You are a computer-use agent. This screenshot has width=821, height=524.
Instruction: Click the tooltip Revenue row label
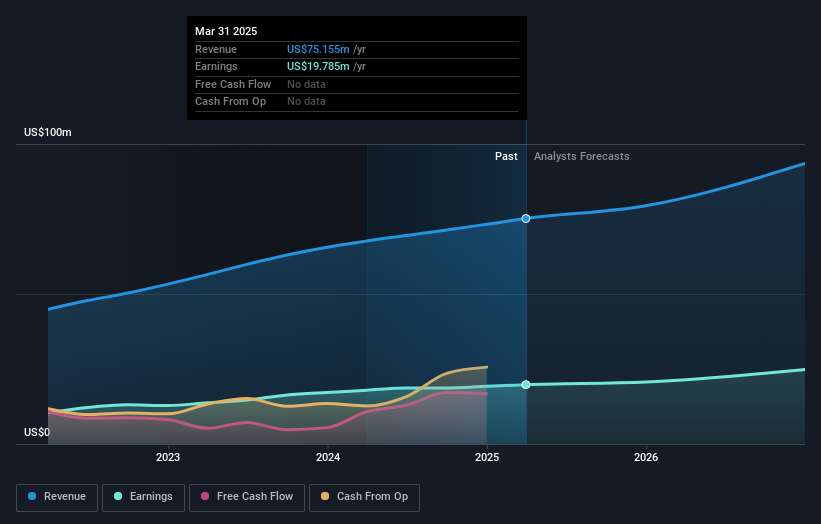pyautogui.click(x=216, y=49)
